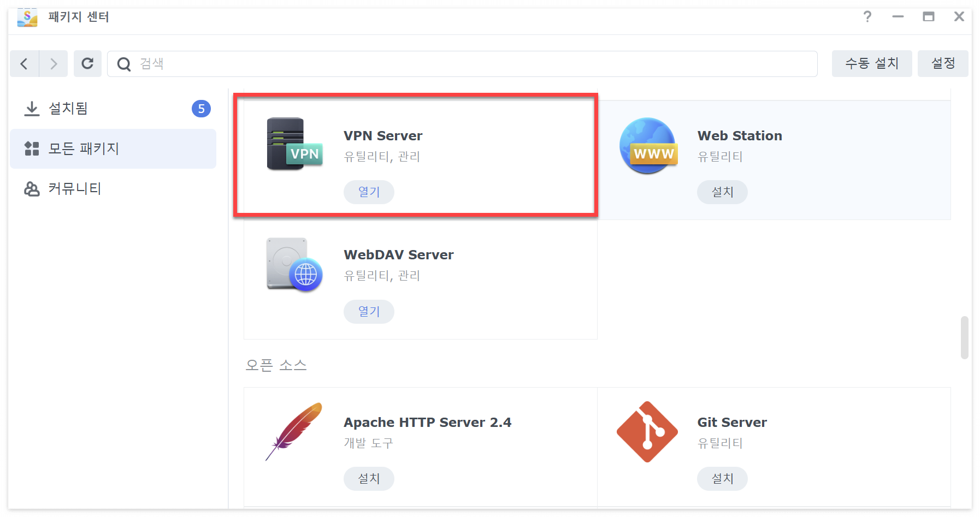980x517 pixels.
Task: Click the installed count badge 5
Action: click(x=201, y=109)
